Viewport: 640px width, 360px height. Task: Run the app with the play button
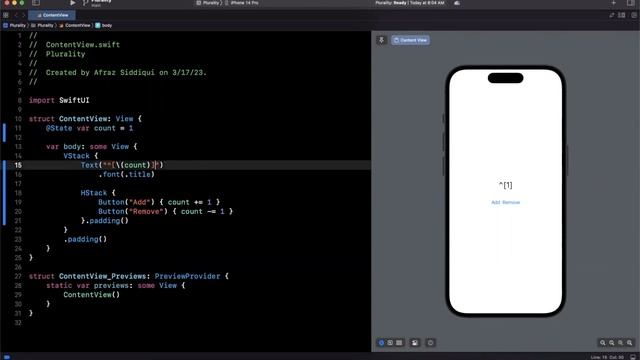click(72, 3)
